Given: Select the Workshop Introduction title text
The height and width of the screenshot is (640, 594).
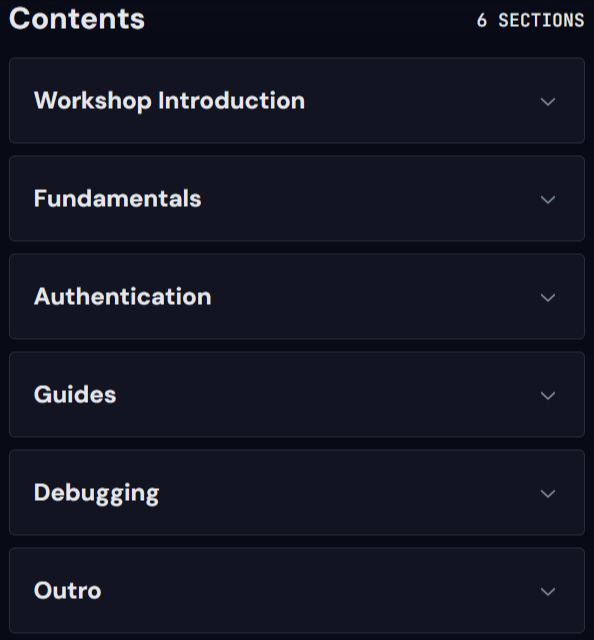Looking at the screenshot, I should (x=169, y=100).
